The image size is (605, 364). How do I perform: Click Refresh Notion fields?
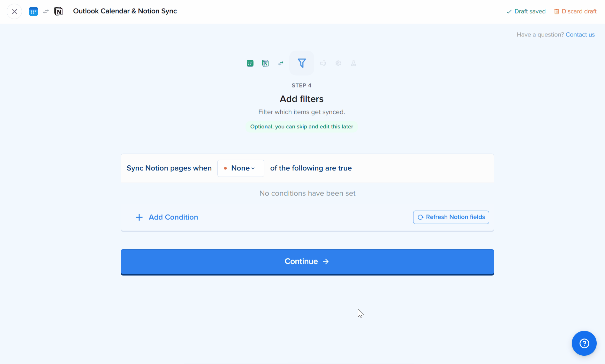[x=451, y=217]
